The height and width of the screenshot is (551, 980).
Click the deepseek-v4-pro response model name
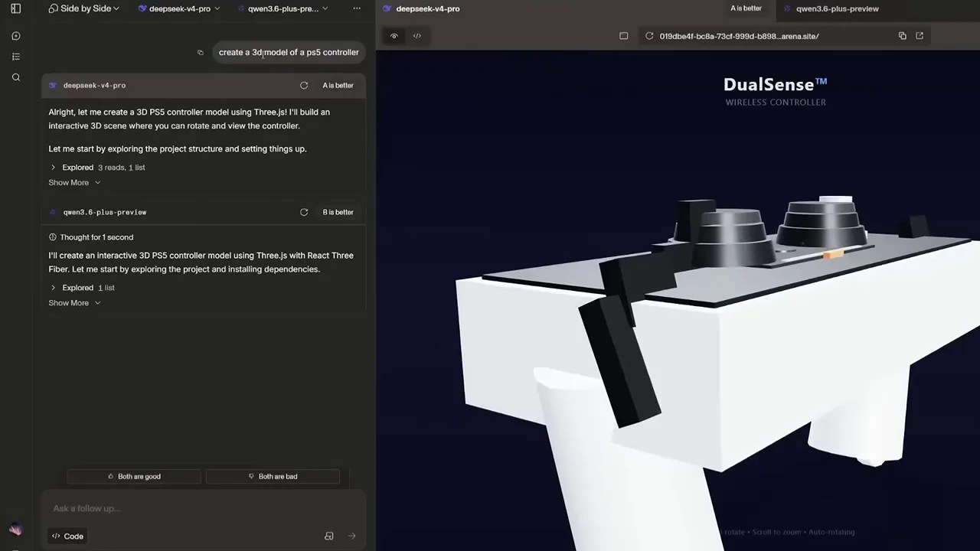[x=94, y=86]
